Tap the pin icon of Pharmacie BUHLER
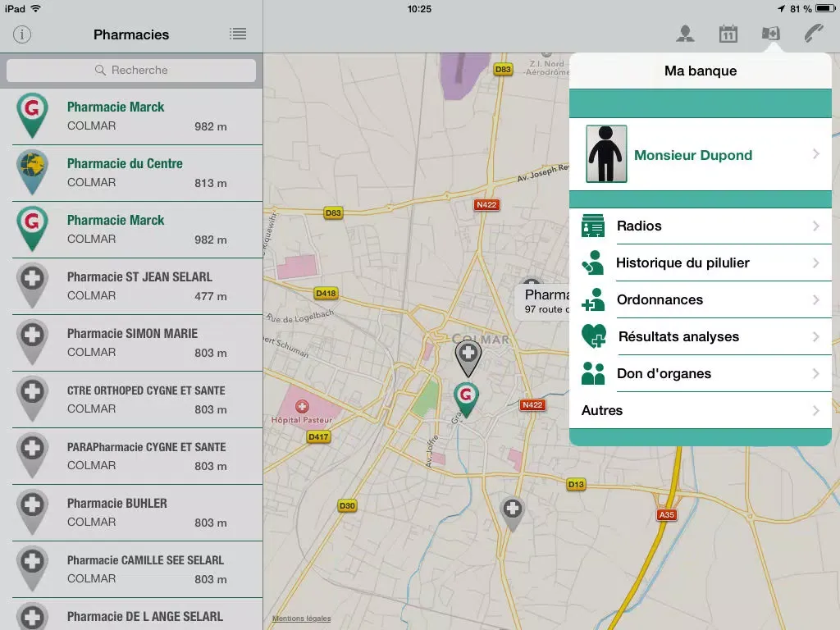Image resolution: width=840 pixels, height=630 pixels. point(32,512)
